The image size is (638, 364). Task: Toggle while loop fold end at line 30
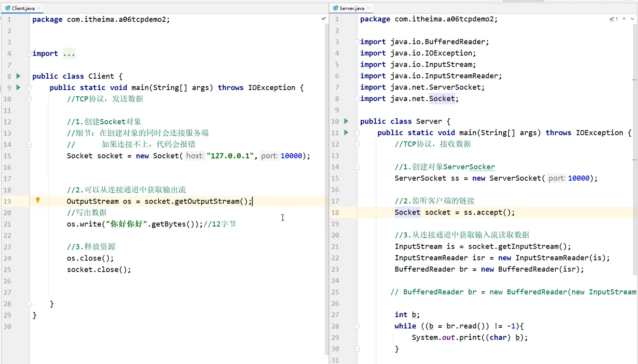pyautogui.click(x=357, y=349)
